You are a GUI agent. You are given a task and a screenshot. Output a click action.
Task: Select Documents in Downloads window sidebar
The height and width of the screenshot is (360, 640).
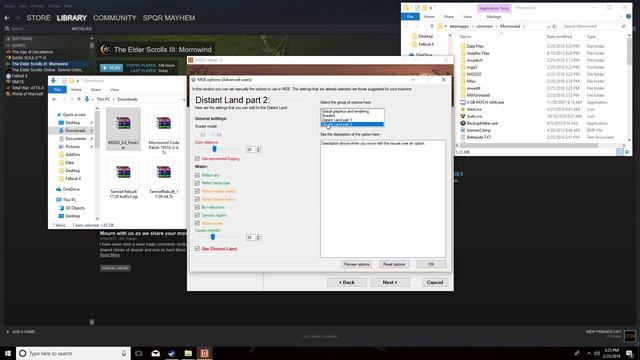click(76, 139)
